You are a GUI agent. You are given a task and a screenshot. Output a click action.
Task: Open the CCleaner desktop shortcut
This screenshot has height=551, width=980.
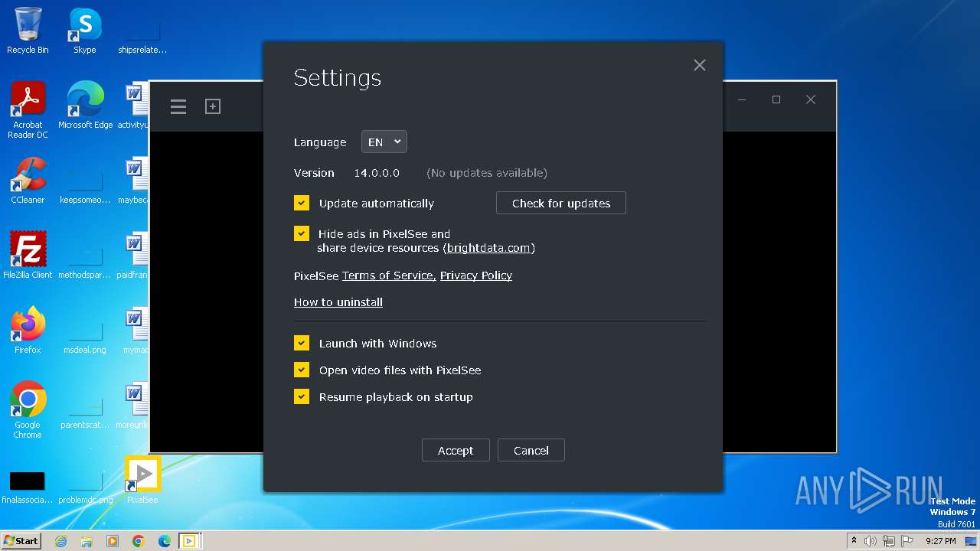[28, 180]
